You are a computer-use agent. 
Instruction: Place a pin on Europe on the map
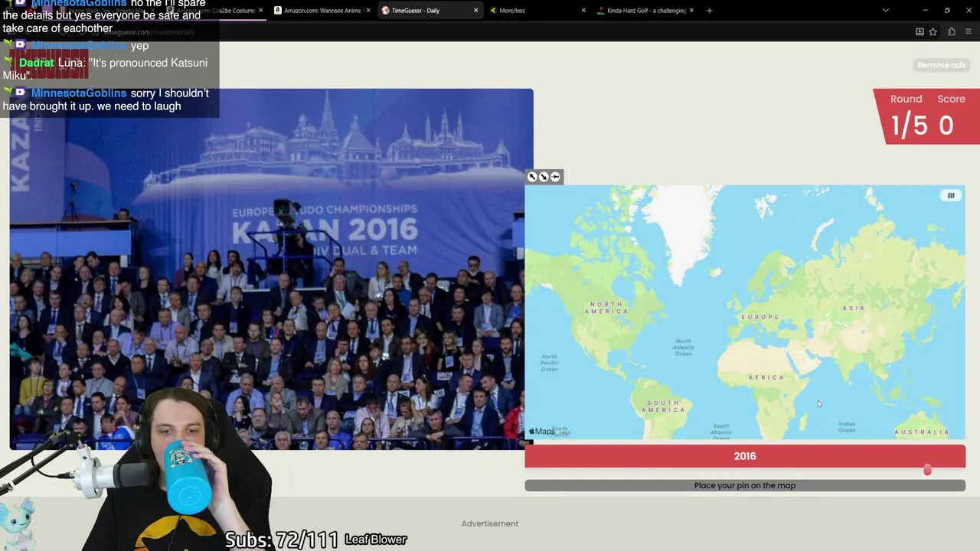coord(760,317)
